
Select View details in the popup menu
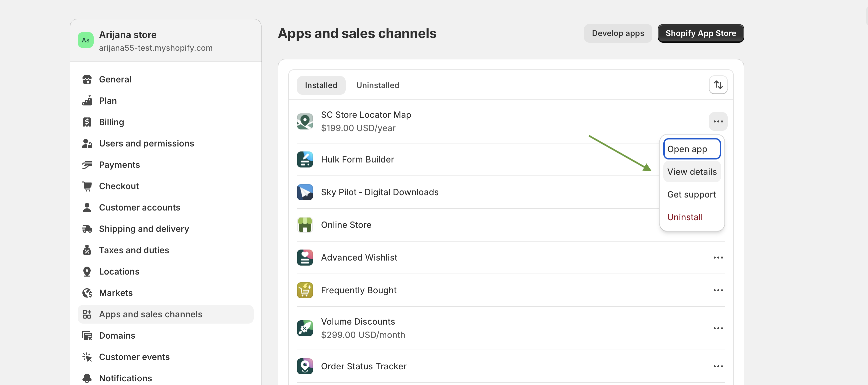691,171
